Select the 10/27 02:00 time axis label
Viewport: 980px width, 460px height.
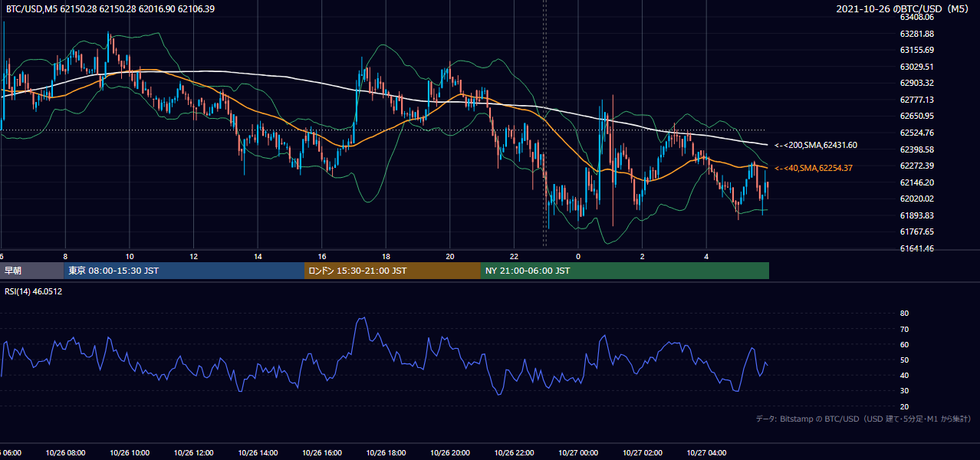(x=643, y=452)
